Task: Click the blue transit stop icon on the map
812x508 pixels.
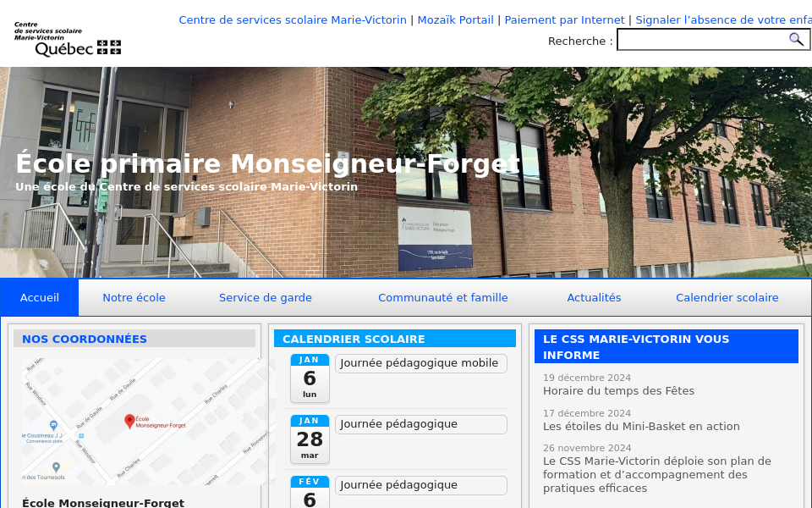Action: coord(80,435)
